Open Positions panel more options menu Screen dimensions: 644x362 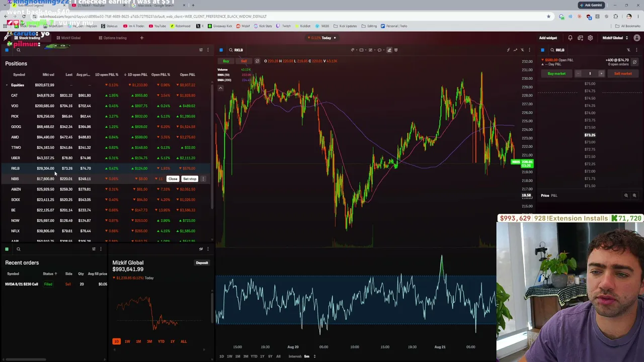[x=208, y=50]
